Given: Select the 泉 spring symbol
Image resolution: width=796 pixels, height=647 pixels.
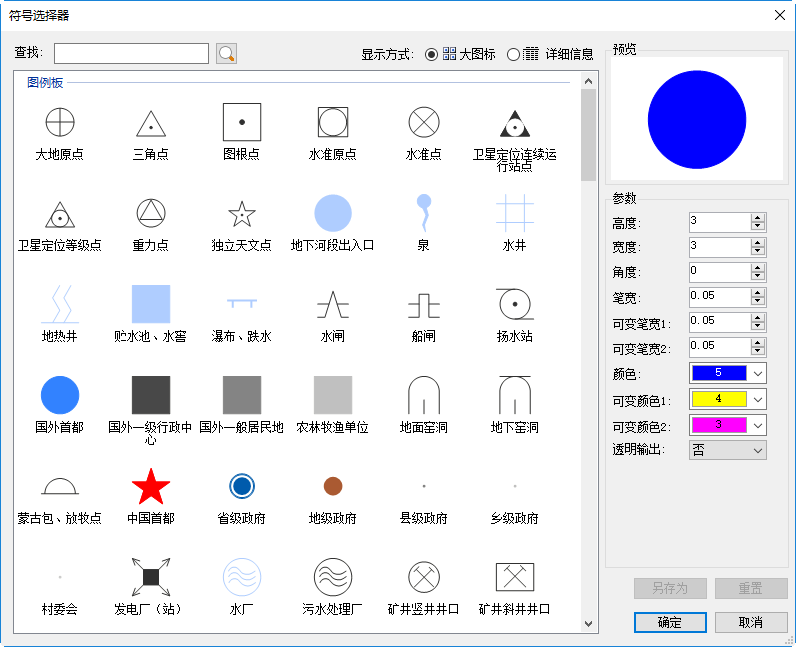Looking at the screenshot, I should (x=423, y=213).
